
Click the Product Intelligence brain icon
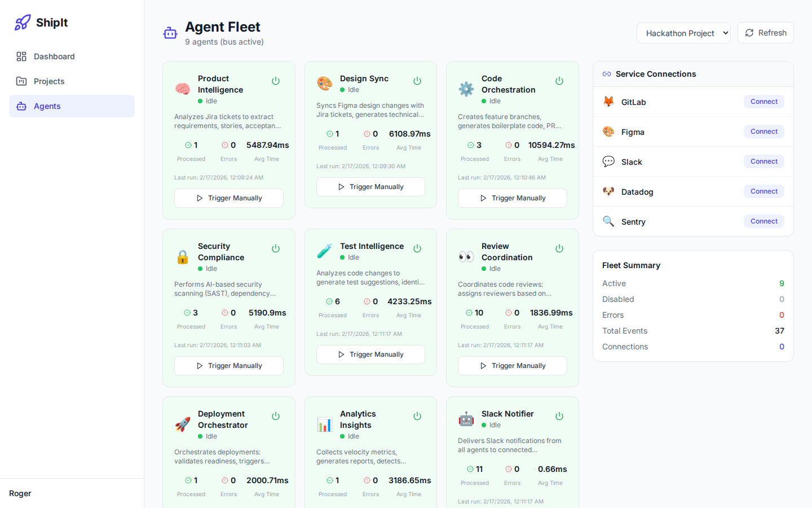point(182,89)
